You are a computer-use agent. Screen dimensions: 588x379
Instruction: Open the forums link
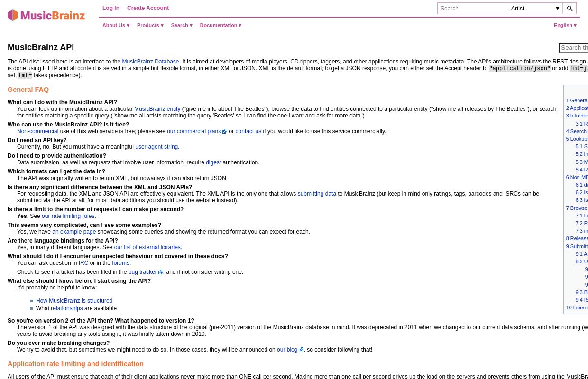coord(120,263)
